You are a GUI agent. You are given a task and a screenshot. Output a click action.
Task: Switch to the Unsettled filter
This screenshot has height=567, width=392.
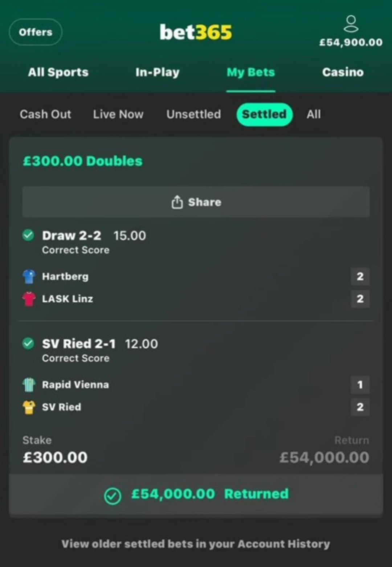tap(193, 114)
